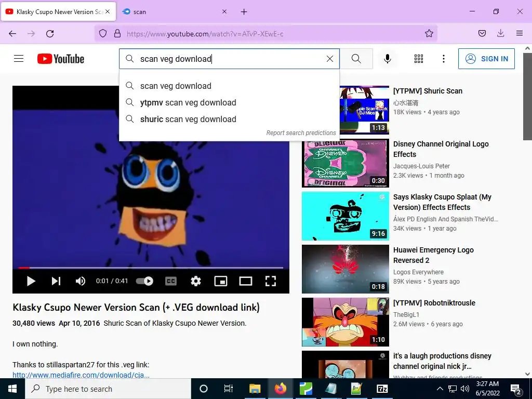This screenshot has width=532, height=399.
Task: Select suggestion 'ytpmv scan veg download'
Action: 229,102
